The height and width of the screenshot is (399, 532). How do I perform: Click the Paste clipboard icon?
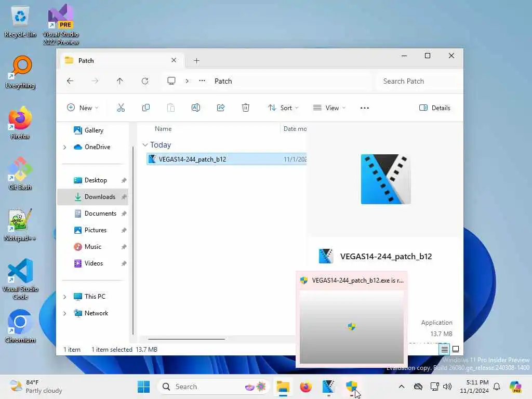pyautogui.click(x=170, y=108)
